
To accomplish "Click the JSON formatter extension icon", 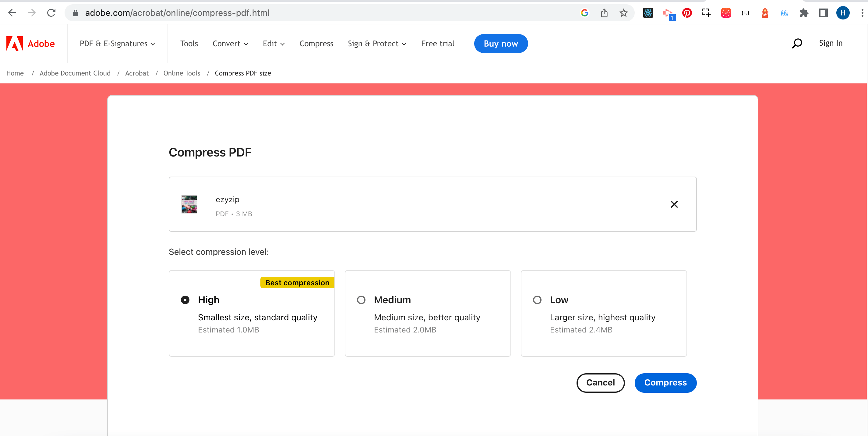I will point(745,13).
